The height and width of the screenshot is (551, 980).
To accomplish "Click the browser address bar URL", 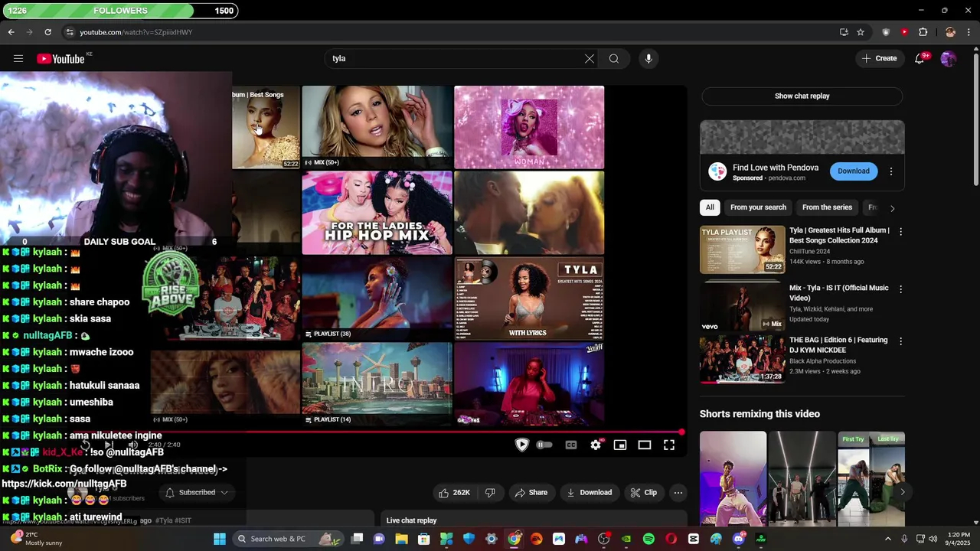I will tap(136, 32).
